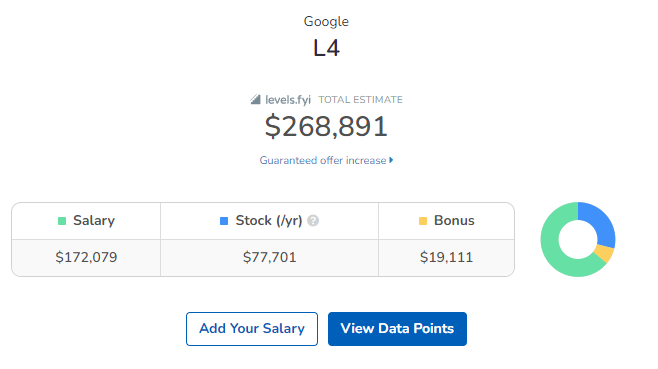Click the Salary column header

click(x=86, y=221)
